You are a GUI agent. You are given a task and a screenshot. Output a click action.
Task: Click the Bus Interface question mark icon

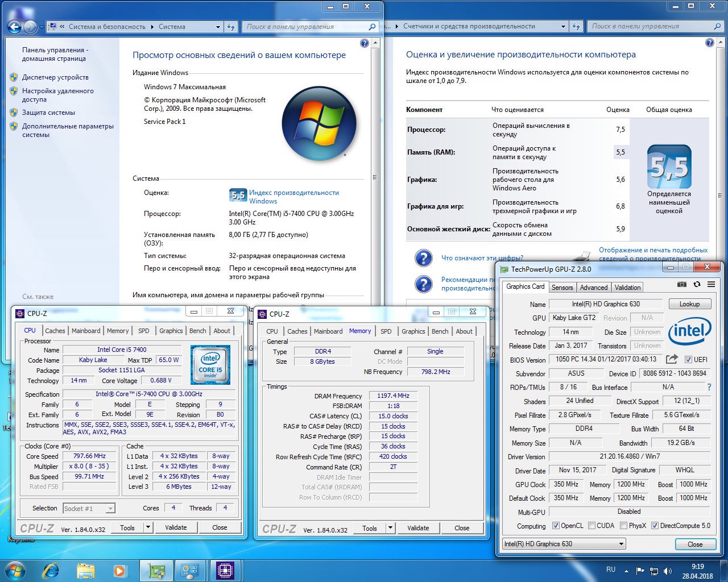(x=709, y=387)
